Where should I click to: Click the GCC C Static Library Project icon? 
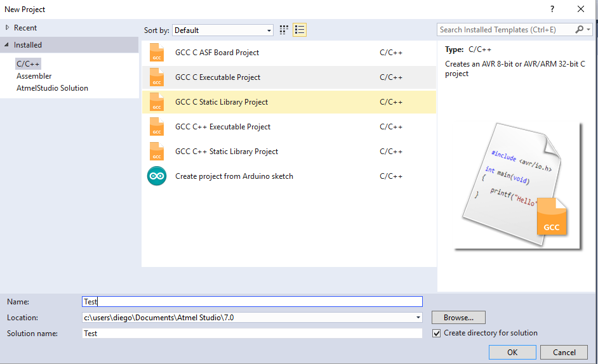point(157,102)
